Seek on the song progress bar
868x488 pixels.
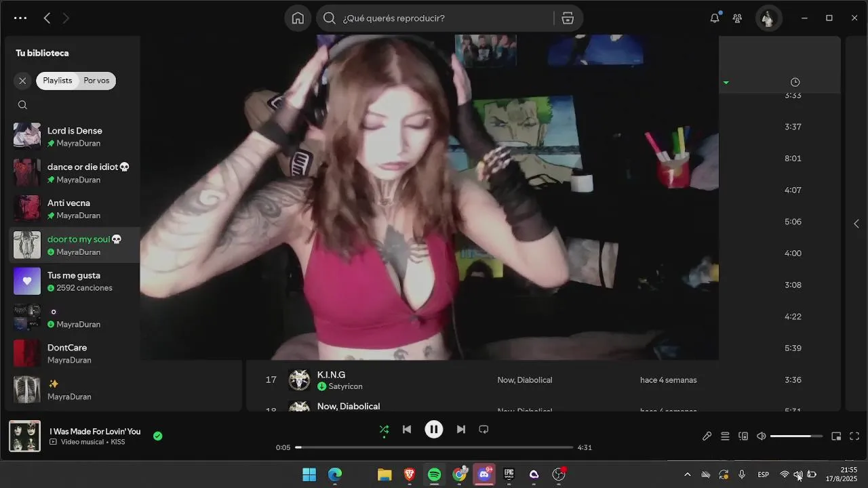coord(434,447)
